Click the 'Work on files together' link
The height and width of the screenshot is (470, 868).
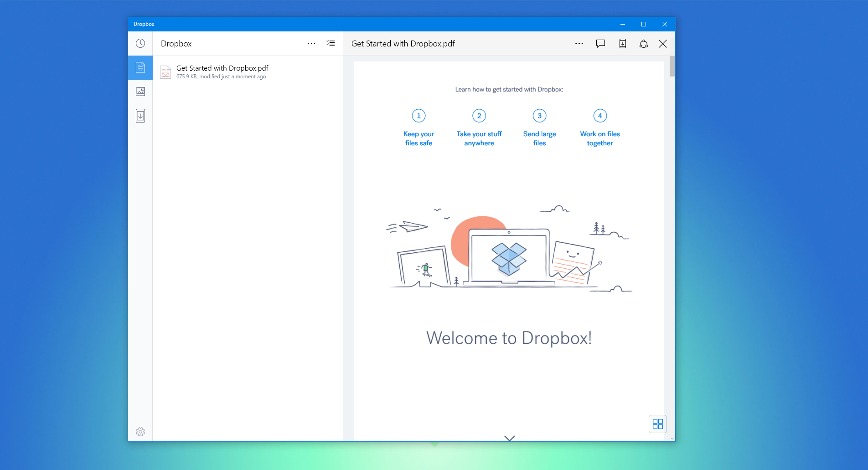tap(600, 138)
